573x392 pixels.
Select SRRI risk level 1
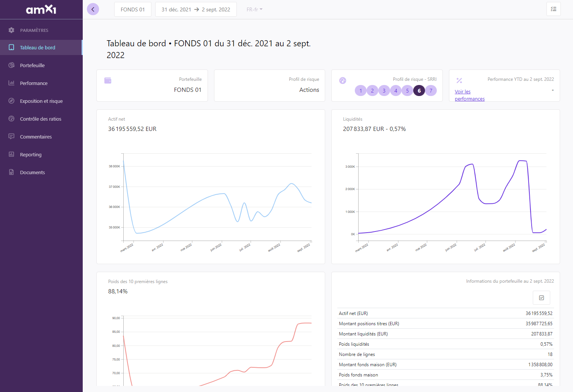point(360,91)
